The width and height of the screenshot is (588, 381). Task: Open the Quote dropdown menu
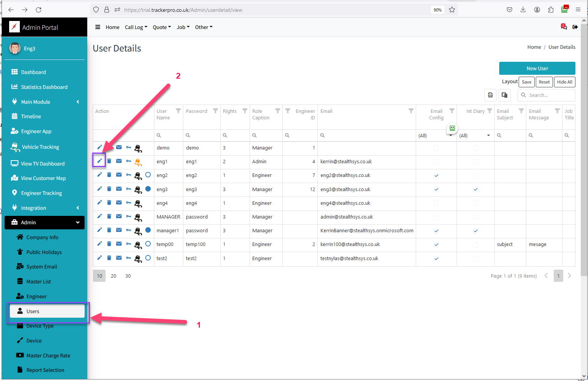162,27
